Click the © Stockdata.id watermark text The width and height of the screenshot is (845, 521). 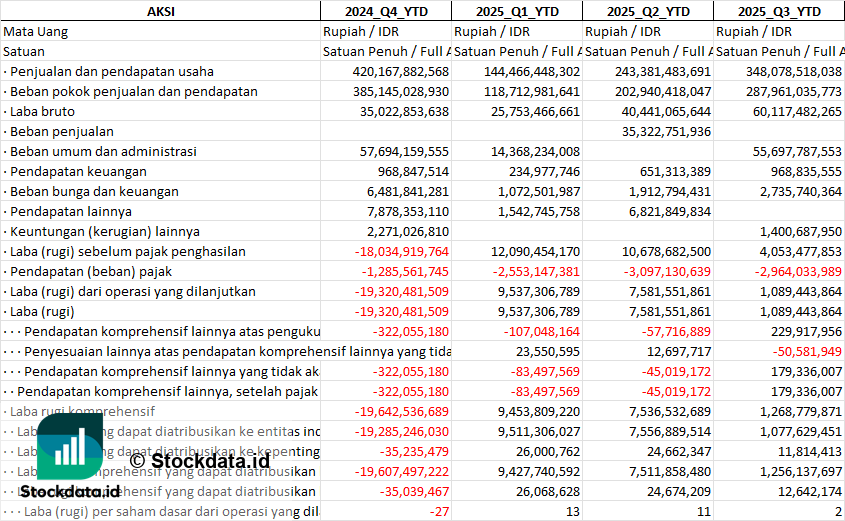(x=199, y=460)
